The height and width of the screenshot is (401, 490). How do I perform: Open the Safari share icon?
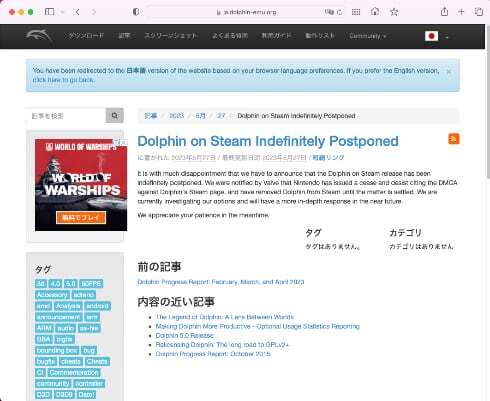[444, 12]
